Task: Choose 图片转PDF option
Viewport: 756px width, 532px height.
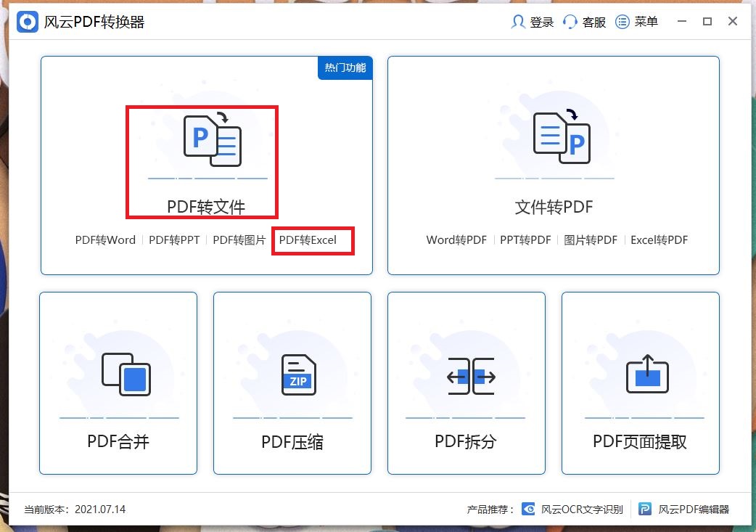Action: point(591,240)
